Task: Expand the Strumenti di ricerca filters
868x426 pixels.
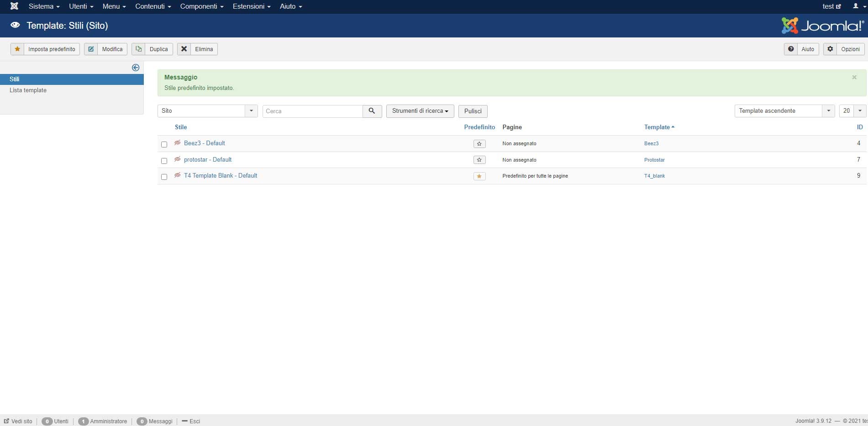Action: coord(420,111)
